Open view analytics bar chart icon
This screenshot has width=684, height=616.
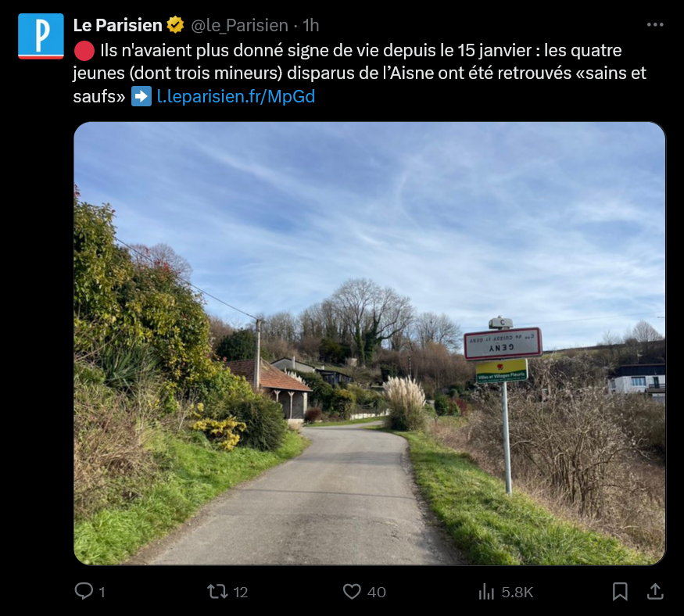click(x=486, y=592)
